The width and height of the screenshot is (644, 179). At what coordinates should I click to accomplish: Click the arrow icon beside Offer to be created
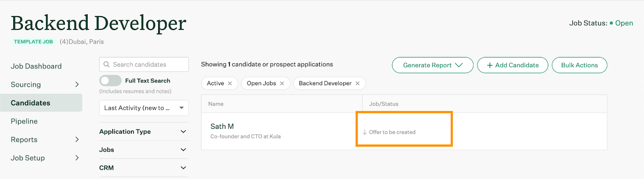(x=365, y=132)
